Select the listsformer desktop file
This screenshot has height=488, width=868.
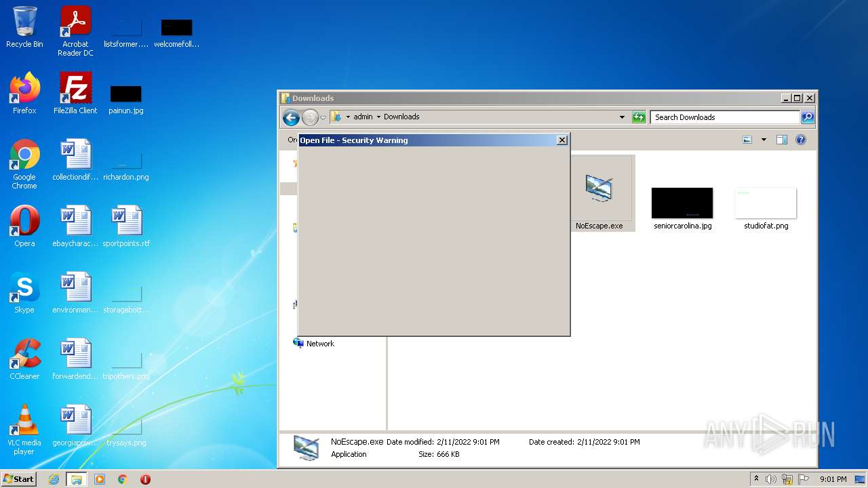point(126,33)
